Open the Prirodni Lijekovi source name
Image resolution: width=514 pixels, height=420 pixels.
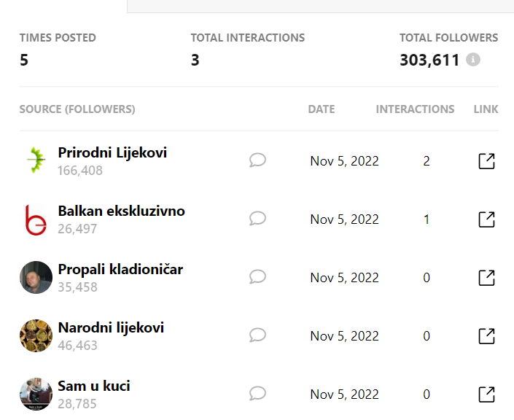pyautogui.click(x=112, y=153)
